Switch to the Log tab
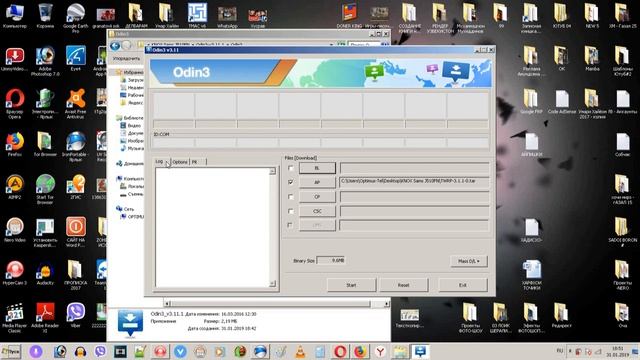 (x=160, y=162)
